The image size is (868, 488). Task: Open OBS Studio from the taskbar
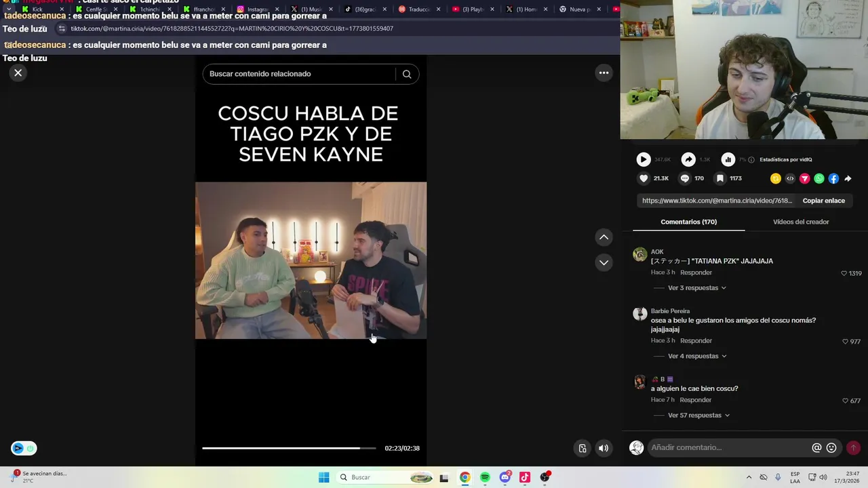[x=545, y=477]
